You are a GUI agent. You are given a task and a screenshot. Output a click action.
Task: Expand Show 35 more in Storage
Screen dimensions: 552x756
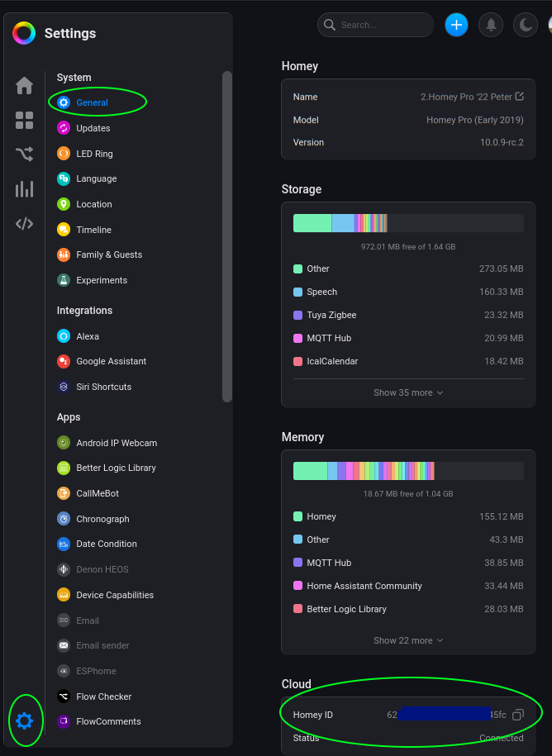(x=408, y=393)
